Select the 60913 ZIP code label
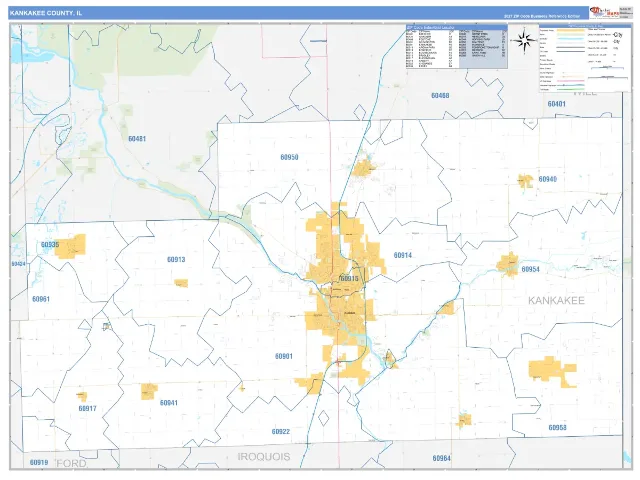 176,260
